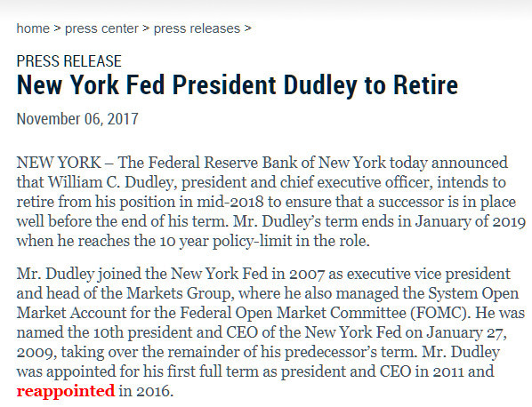Click the text in 2016 after reappointed
Viewport: 532px width, 407px height.
pyautogui.click(x=146, y=391)
